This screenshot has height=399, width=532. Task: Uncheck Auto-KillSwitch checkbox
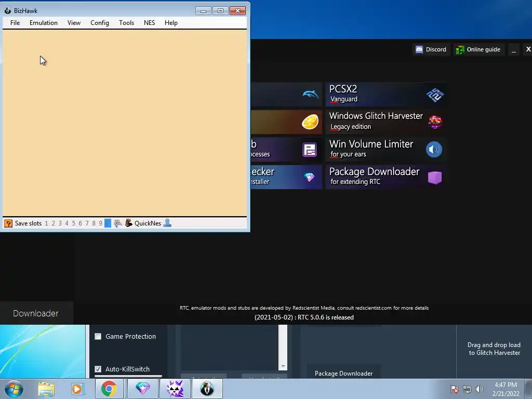pos(98,369)
